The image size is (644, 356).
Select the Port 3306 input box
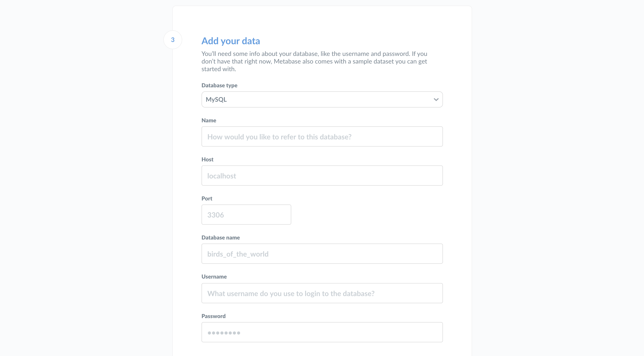coord(246,215)
